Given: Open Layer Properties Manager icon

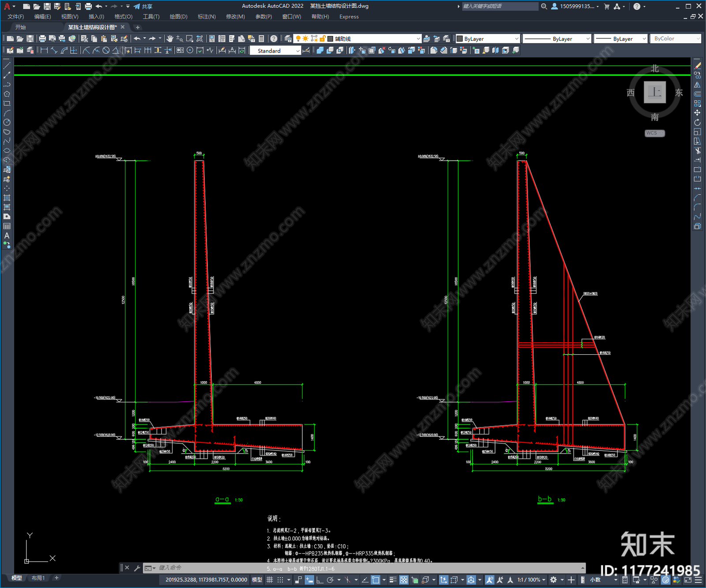Looking at the screenshot, I should coord(288,39).
